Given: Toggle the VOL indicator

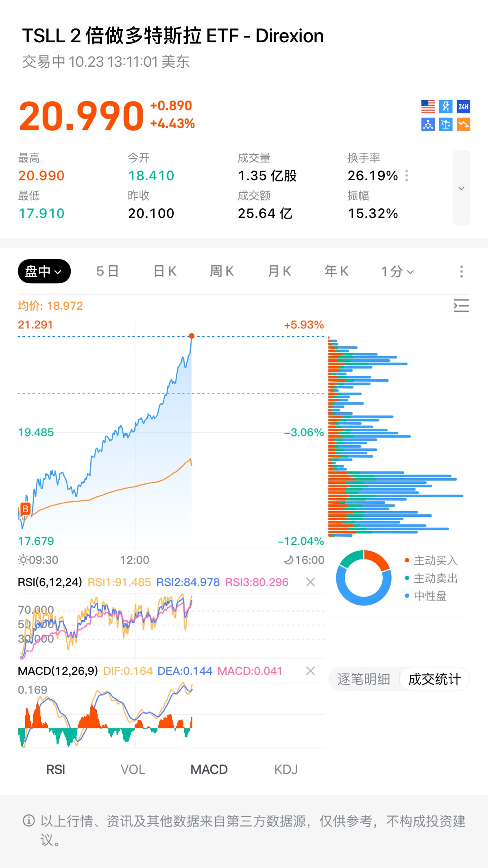Looking at the screenshot, I should click(133, 770).
